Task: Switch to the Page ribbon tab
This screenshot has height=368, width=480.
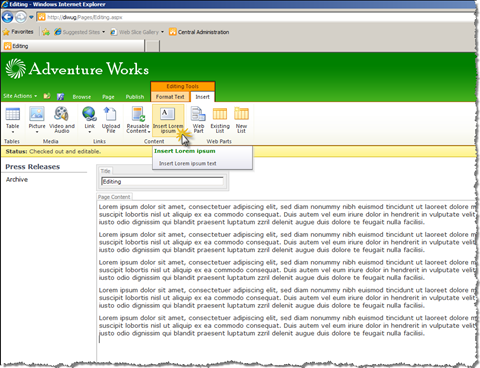Action: 108,97
